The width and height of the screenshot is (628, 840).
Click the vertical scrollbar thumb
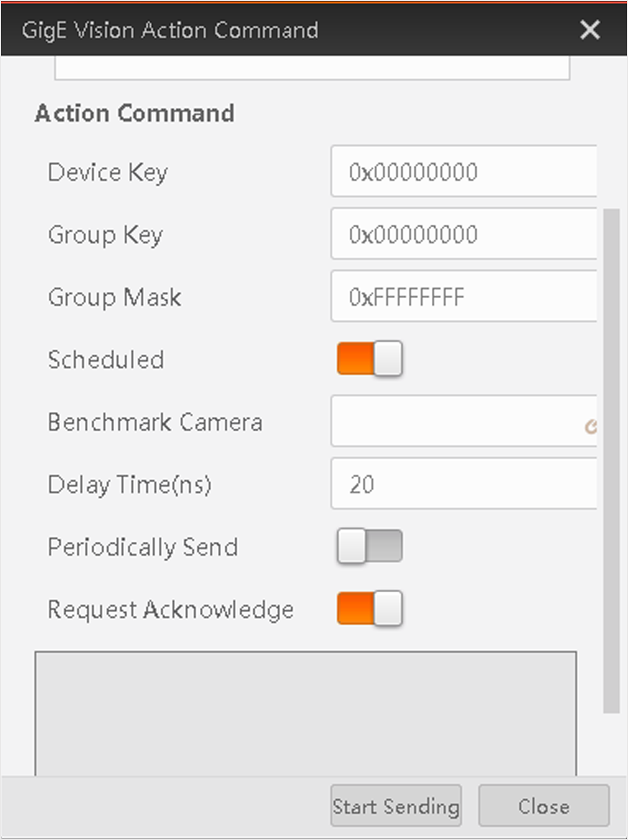click(x=611, y=460)
